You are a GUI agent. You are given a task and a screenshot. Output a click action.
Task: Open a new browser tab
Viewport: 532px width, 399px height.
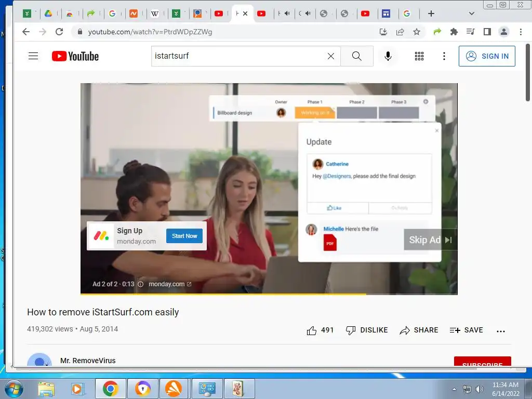pyautogui.click(x=431, y=14)
